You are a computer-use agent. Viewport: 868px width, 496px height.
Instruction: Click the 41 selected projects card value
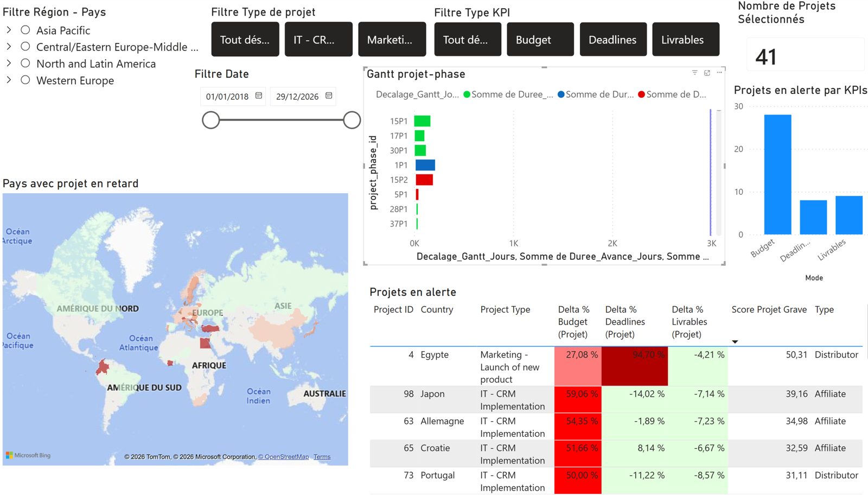point(766,57)
